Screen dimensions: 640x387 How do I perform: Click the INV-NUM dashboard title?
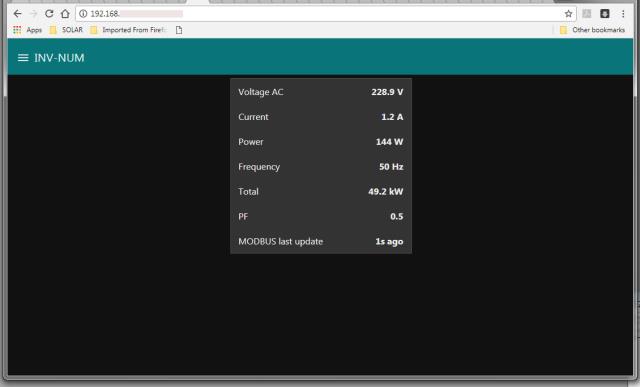pyautogui.click(x=59, y=58)
